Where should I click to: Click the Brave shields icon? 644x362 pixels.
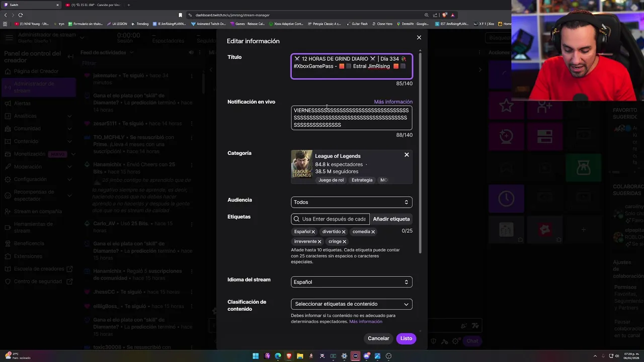[444, 15]
